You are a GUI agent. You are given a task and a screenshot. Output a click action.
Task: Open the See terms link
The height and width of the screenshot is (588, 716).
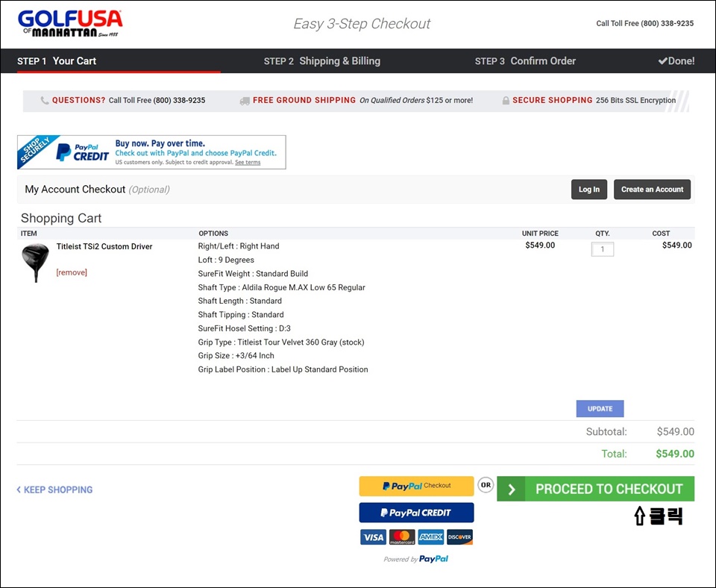(x=248, y=162)
